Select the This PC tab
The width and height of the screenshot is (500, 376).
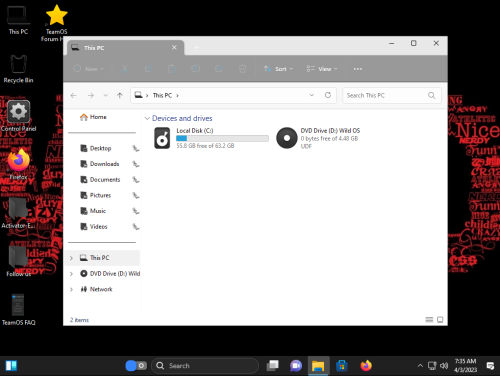tap(125, 48)
